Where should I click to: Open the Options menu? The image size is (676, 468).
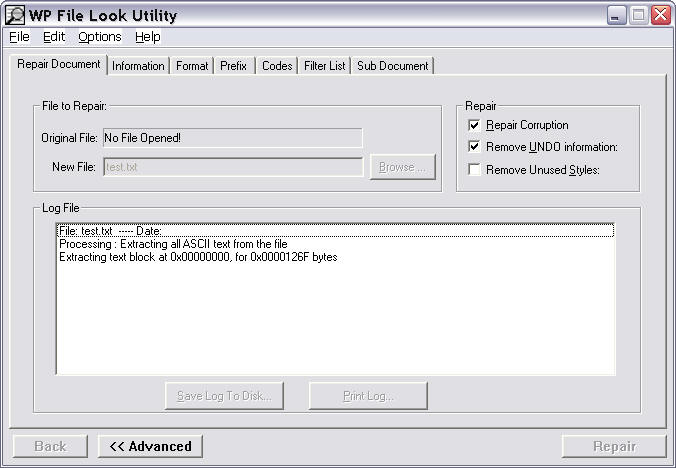pyautogui.click(x=99, y=37)
